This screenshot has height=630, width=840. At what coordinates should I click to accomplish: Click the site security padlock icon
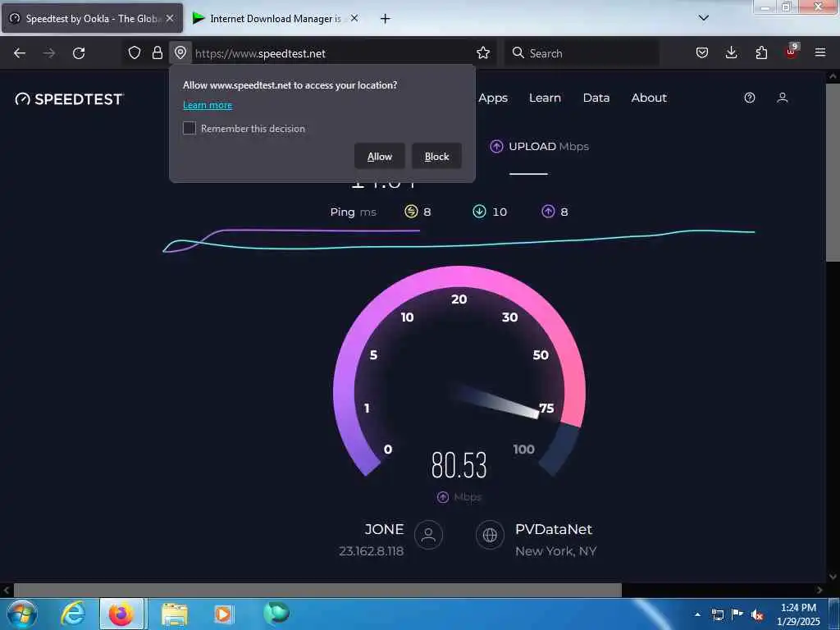coord(157,52)
